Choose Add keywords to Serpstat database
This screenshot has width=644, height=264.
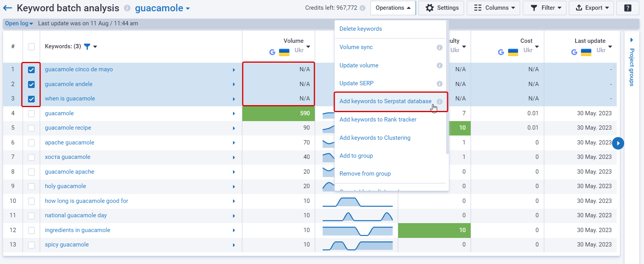click(x=385, y=101)
